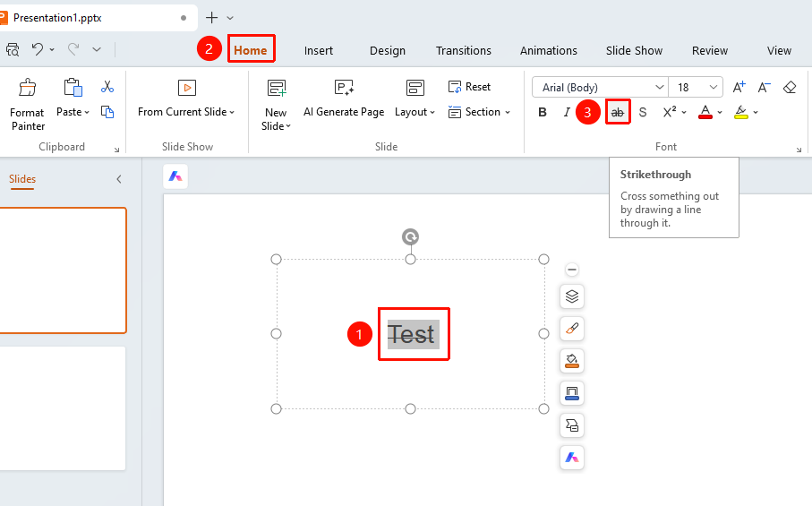Screen dimensions: 812x506
Task: Open font size 18 dropdown
Action: (x=714, y=87)
